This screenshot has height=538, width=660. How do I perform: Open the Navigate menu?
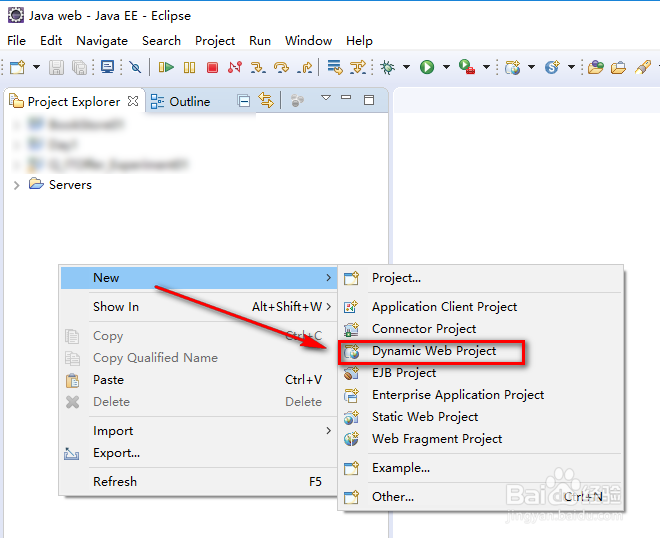[102, 41]
